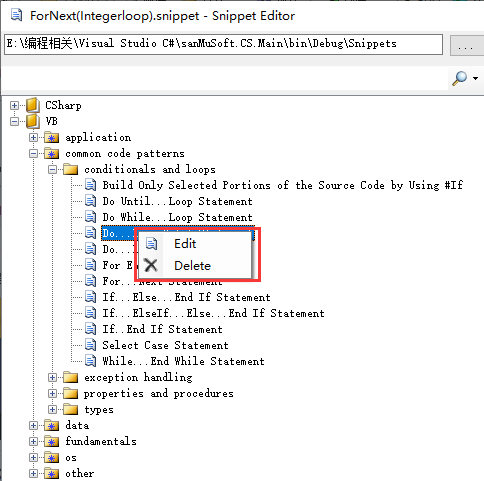Image resolution: width=484 pixels, height=481 pixels.
Task: Click the data starred folder icon
Action: coord(52,426)
